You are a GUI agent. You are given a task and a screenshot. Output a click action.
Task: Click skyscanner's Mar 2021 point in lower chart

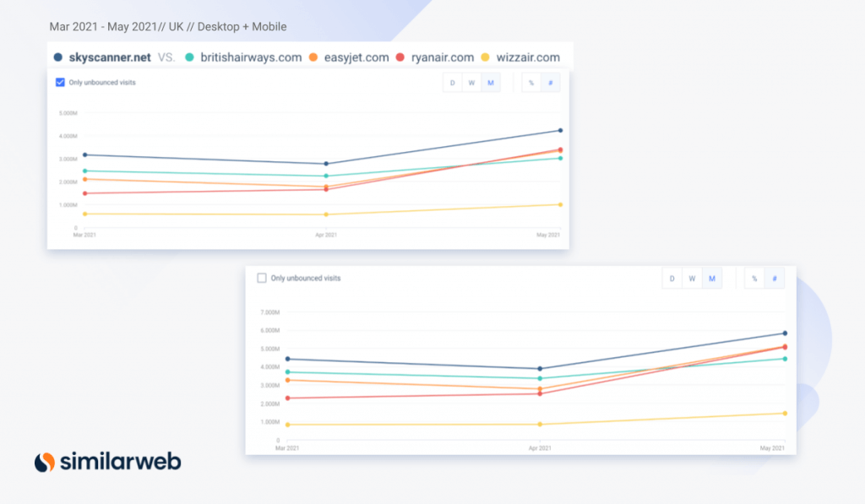pyautogui.click(x=287, y=359)
